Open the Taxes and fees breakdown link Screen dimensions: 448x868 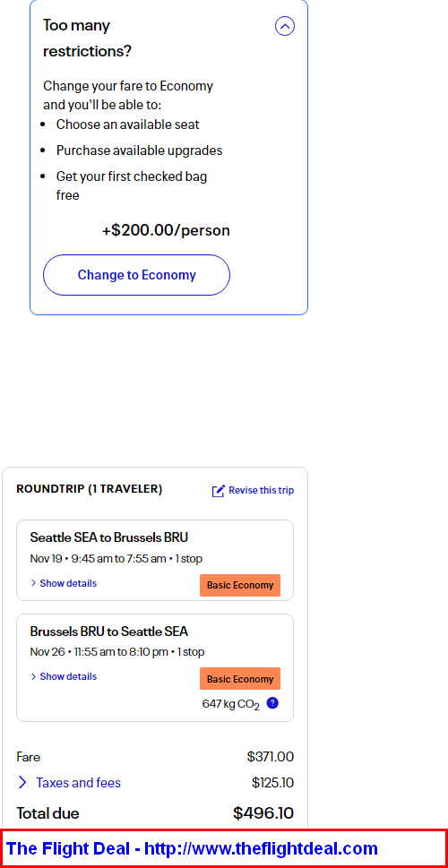pyautogui.click(x=78, y=783)
